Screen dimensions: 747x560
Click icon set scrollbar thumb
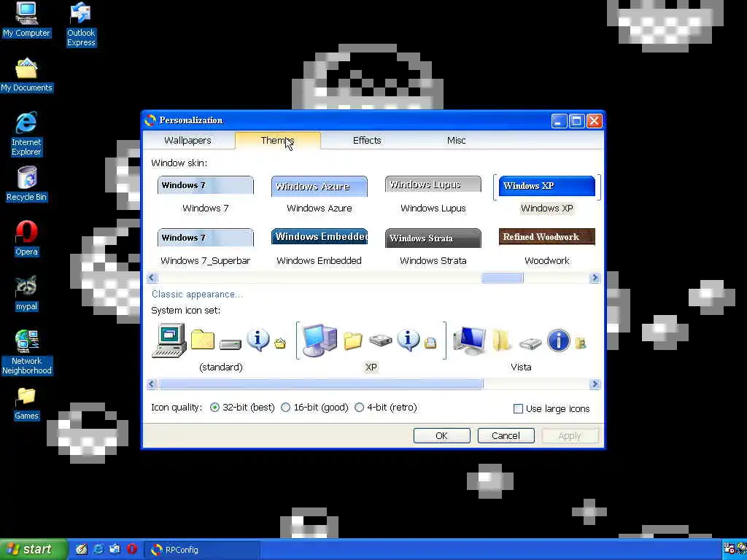tap(321, 384)
